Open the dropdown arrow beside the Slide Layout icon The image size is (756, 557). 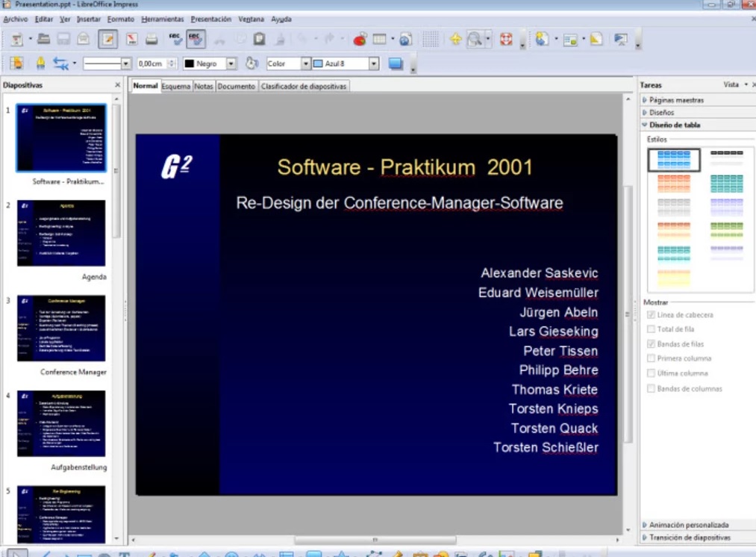[x=584, y=39]
